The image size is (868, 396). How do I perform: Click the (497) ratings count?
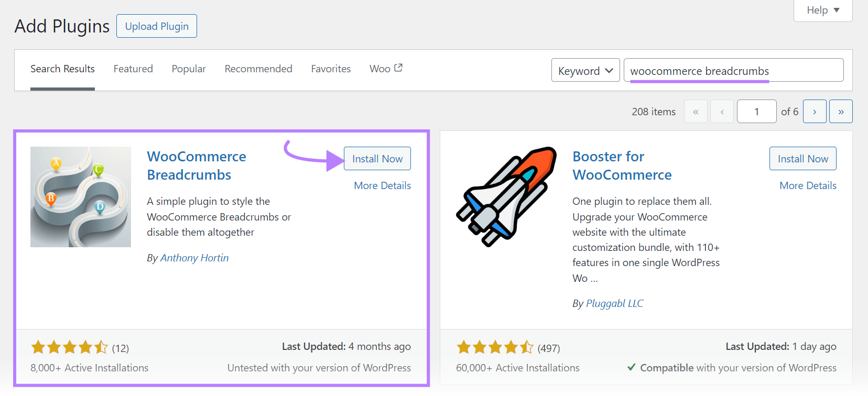click(549, 348)
